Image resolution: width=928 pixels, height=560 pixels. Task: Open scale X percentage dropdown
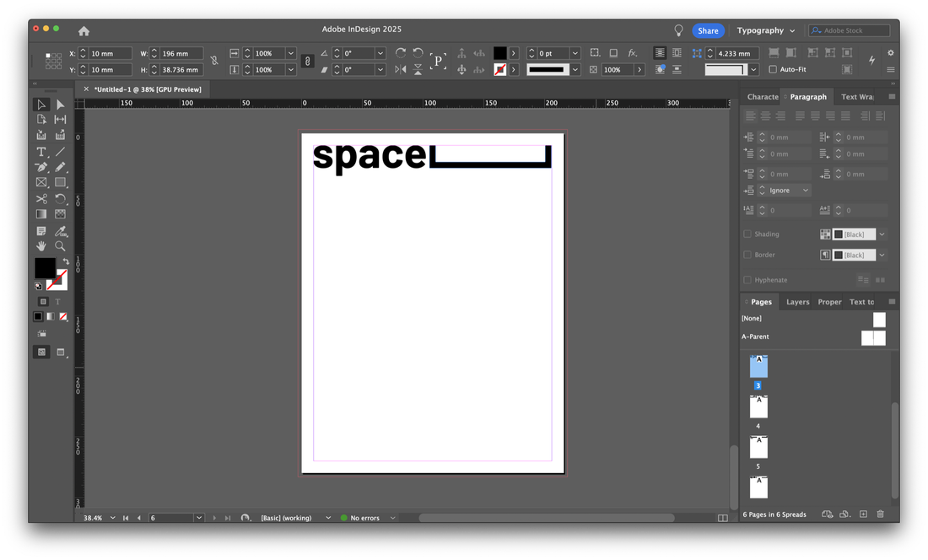click(x=290, y=53)
